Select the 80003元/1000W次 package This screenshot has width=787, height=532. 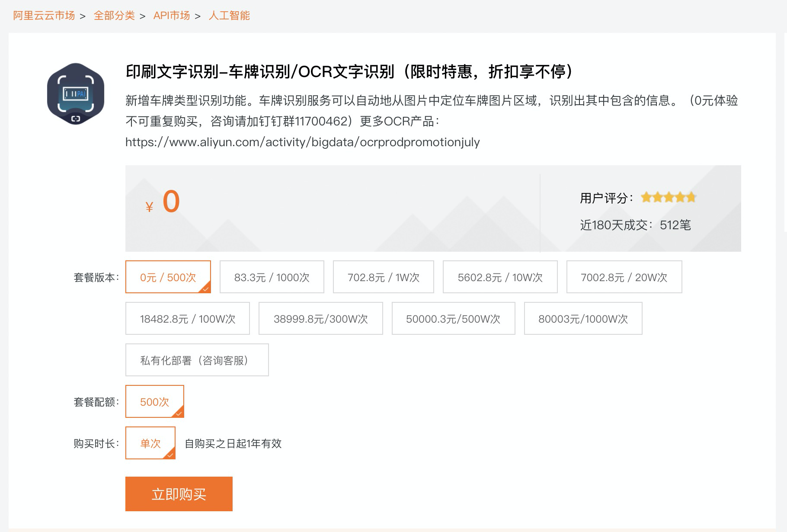click(x=583, y=318)
